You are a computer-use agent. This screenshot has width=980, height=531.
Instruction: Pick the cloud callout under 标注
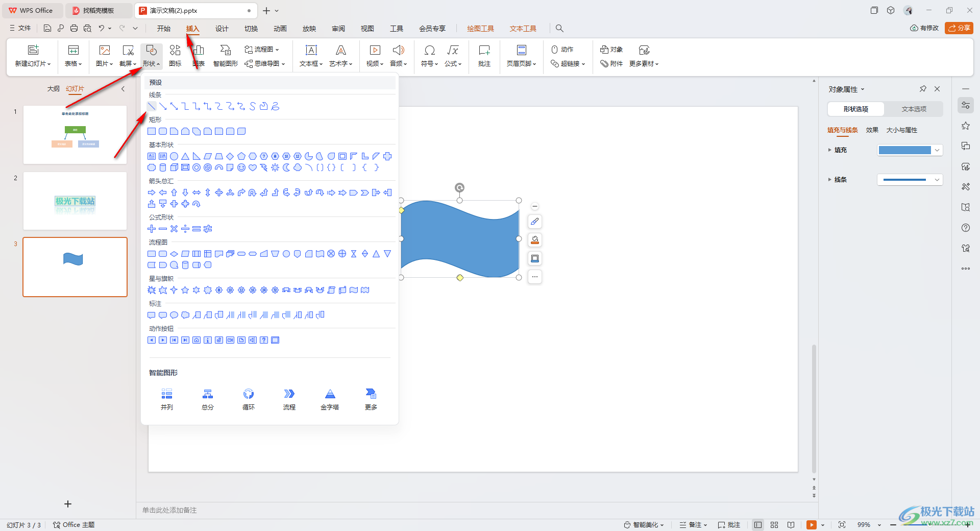tap(185, 315)
